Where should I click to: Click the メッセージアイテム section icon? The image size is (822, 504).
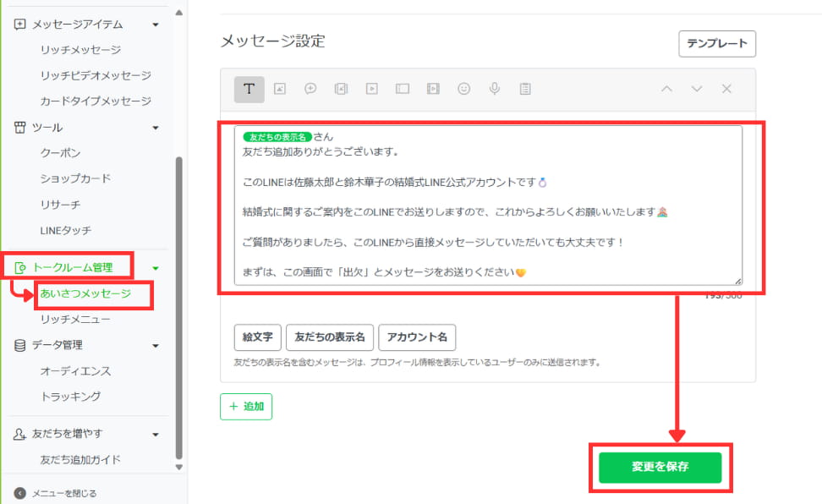[19, 25]
